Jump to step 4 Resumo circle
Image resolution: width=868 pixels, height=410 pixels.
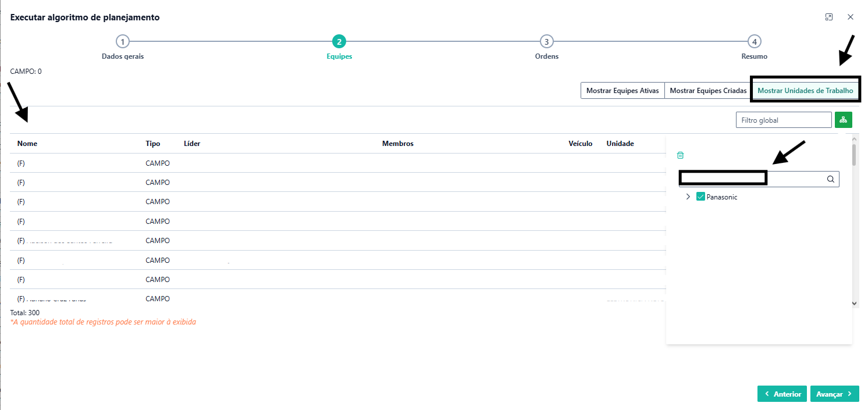(754, 41)
